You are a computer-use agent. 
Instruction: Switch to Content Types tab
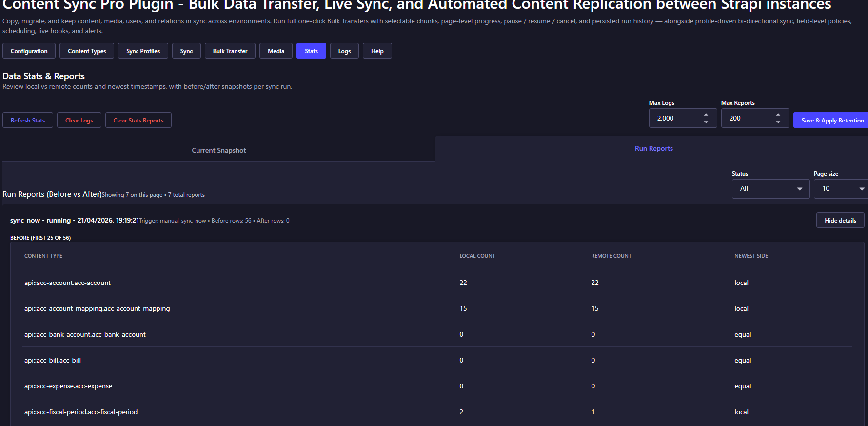[x=87, y=51]
